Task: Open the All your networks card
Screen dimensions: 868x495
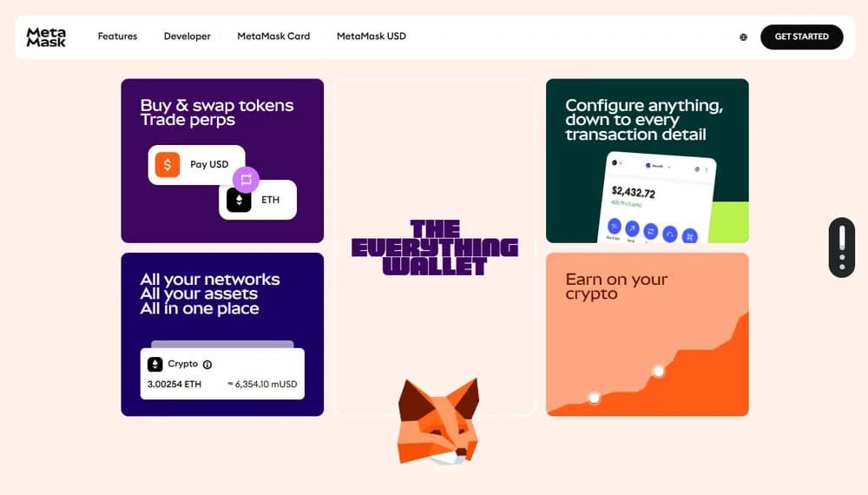Action: click(x=222, y=334)
